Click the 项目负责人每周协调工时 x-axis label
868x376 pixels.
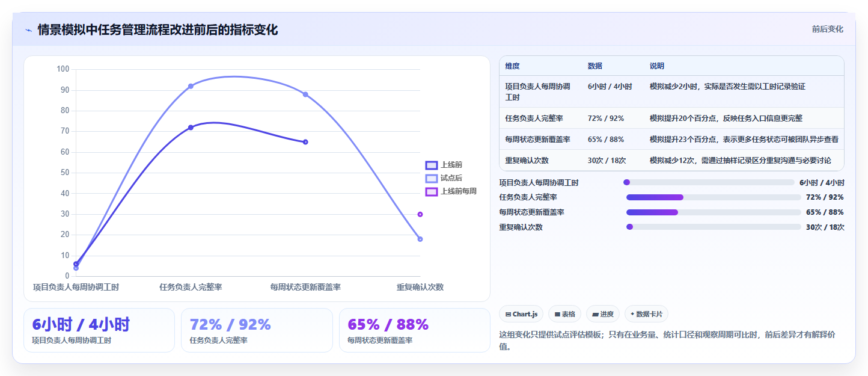(76, 287)
